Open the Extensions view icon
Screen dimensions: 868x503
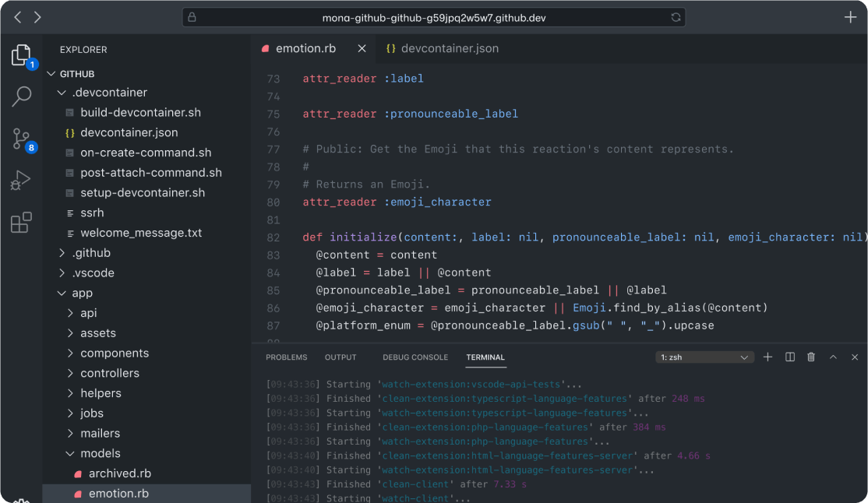pyautogui.click(x=21, y=223)
